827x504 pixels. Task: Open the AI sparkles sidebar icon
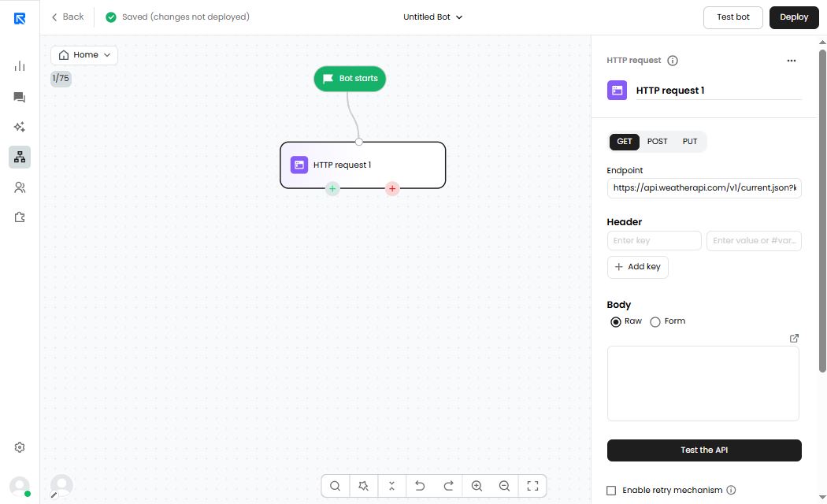point(20,127)
